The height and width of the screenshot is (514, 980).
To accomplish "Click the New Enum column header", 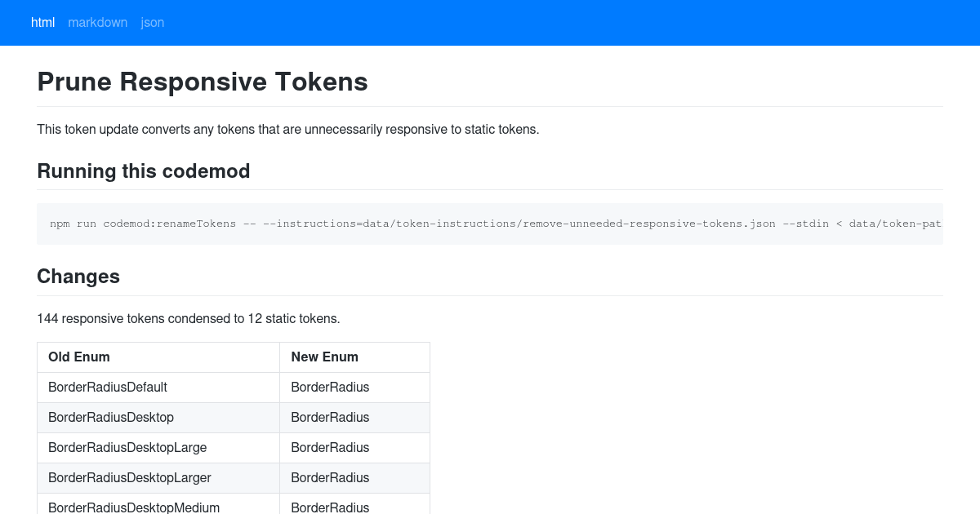I will [324, 357].
